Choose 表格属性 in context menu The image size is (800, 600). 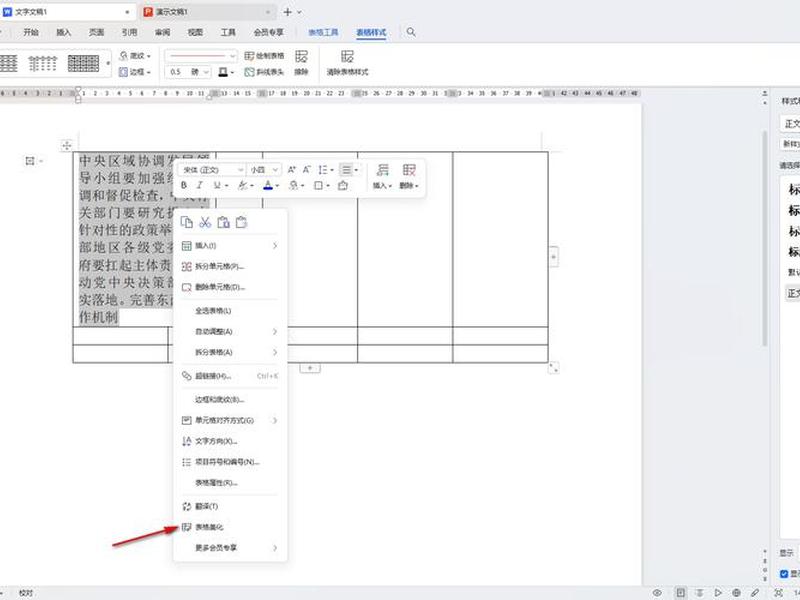click(x=231, y=483)
